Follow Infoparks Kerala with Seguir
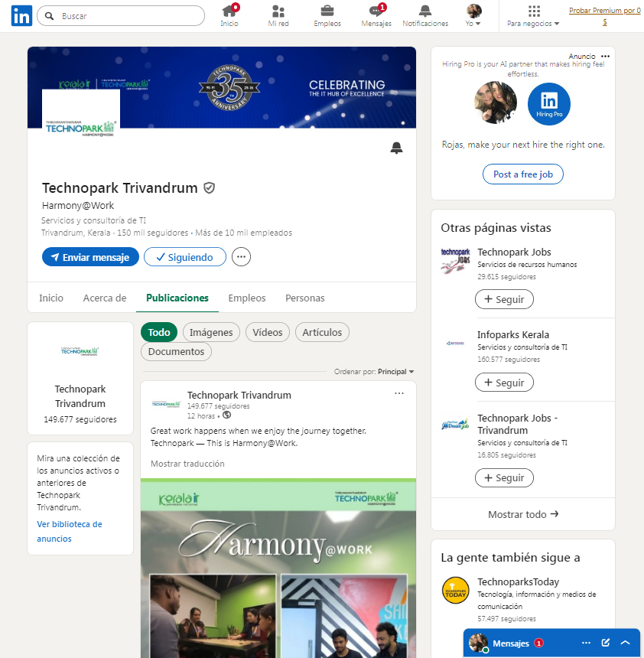The width and height of the screenshot is (644, 658). click(x=504, y=383)
